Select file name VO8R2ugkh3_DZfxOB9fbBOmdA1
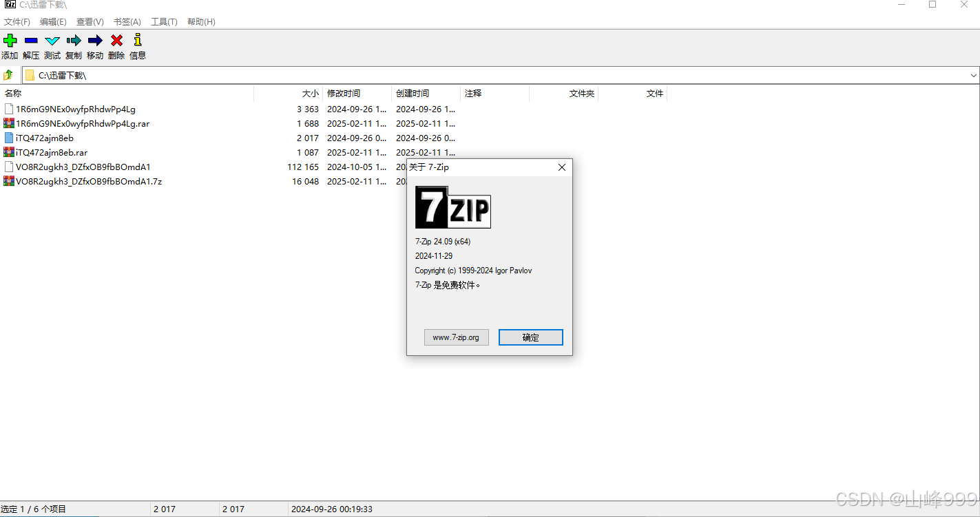The height and width of the screenshot is (517, 980). point(83,167)
